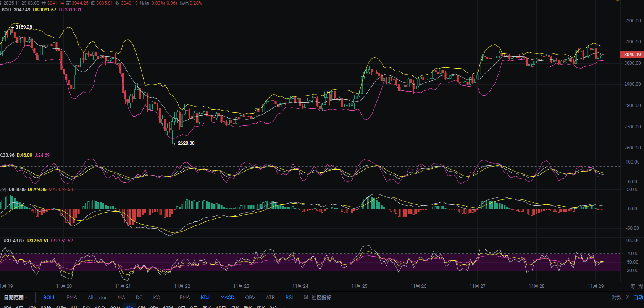Disable the RSI sub-indicator
The height and width of the screenshot is (308, 644).
pyautogui.click(x=289, y=297)
